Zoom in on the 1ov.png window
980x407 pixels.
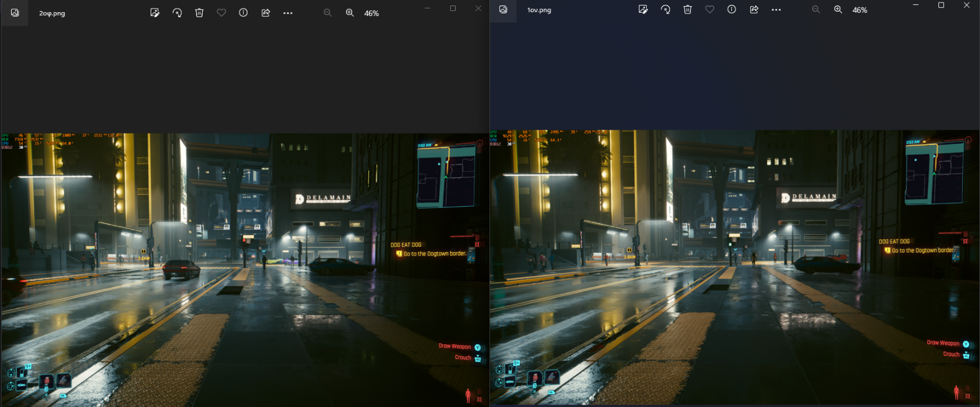838,10
